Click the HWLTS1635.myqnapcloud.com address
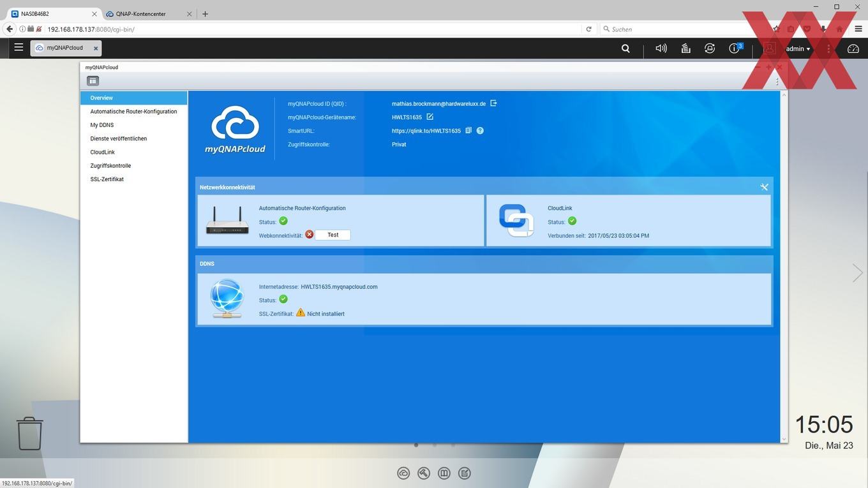868x488 pixels. tap(339, 287)
